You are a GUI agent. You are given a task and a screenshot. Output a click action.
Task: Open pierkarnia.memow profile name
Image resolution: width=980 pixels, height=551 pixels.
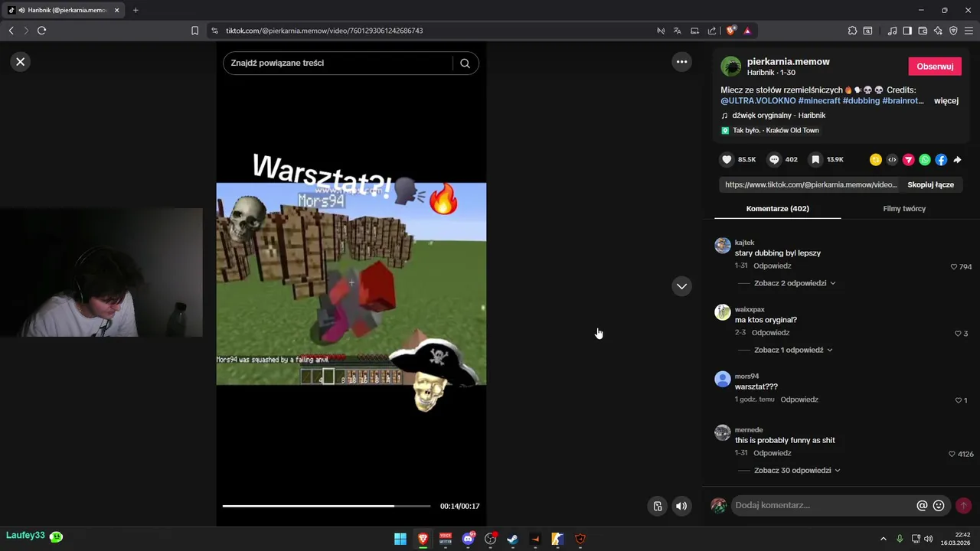click(788, 62)
